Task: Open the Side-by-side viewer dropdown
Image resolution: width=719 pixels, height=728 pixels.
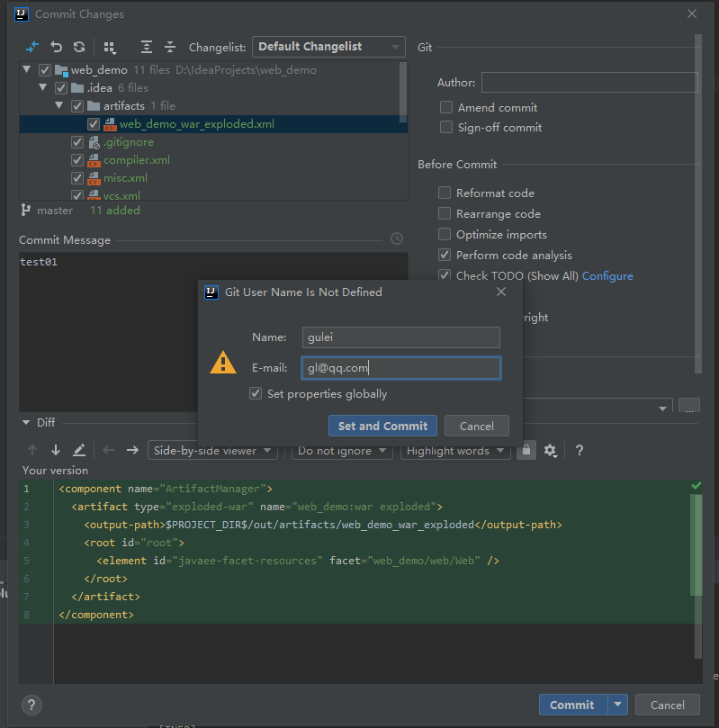Action: [212, 450]
